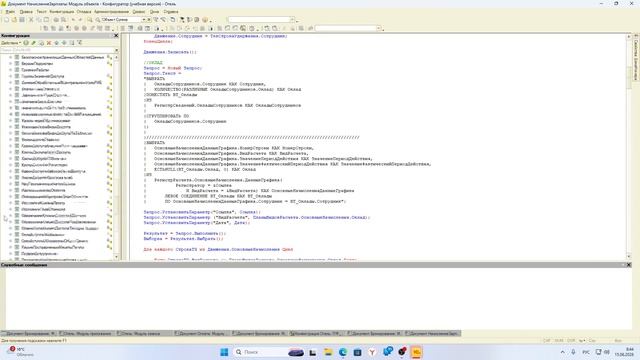The image size is (640, 360).
Task: Create a new file with toolbar icon
Action: tap(6, 20)
